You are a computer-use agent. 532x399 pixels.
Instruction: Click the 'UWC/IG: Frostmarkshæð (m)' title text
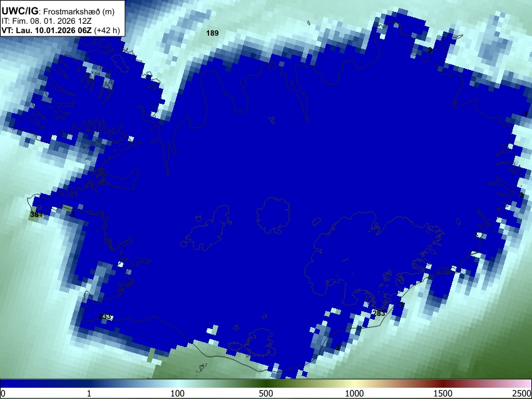[x=58, y=11]
